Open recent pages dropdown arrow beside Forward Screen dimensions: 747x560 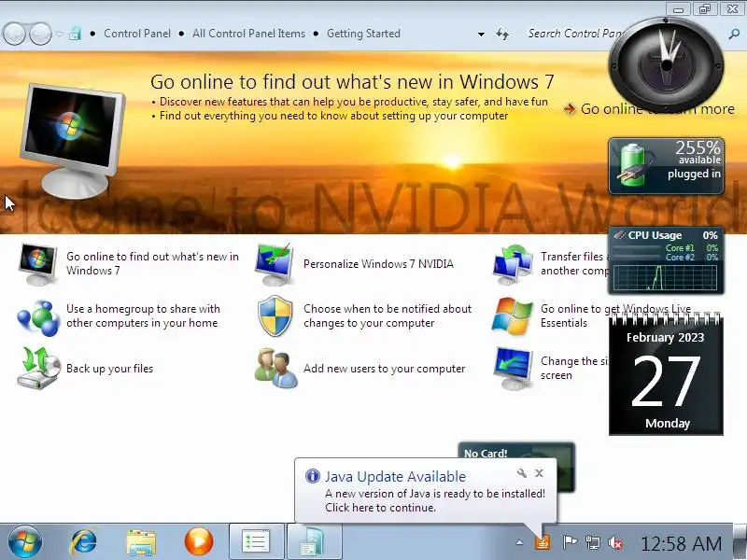click(x=59, y=34)
